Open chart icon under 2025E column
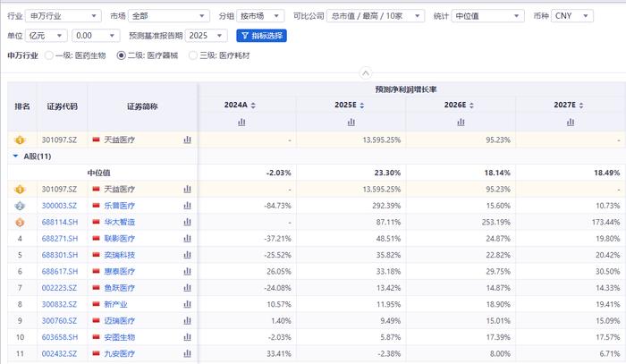626x364 pixels. pyautogui.click(x=351, y=122)
